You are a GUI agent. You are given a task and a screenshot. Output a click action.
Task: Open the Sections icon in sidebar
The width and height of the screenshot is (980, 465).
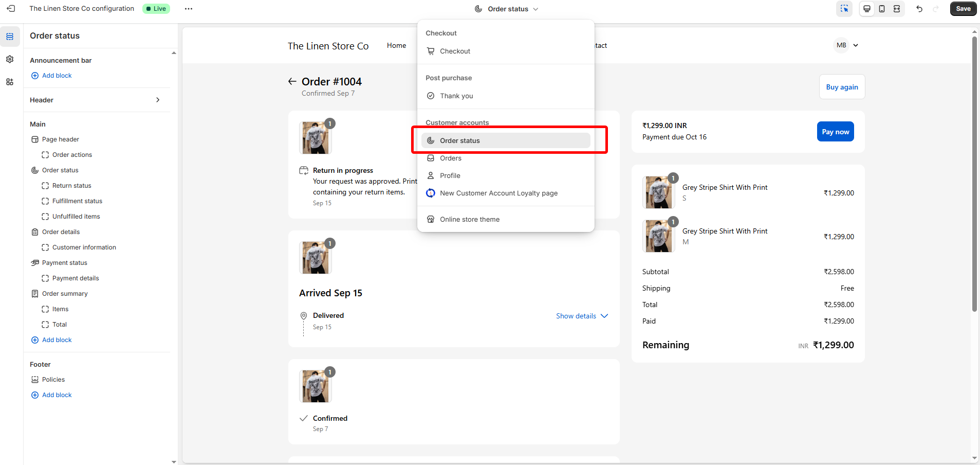10,37
